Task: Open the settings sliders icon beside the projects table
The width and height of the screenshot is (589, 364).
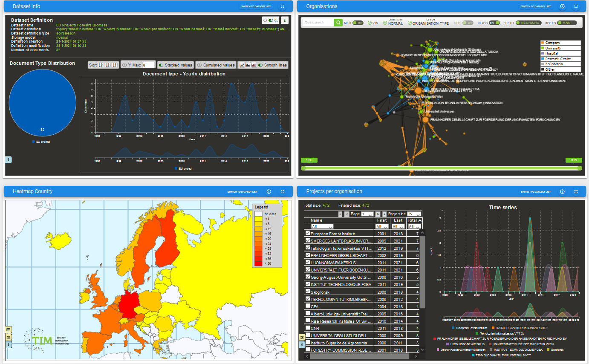Action: pos(302,337)
